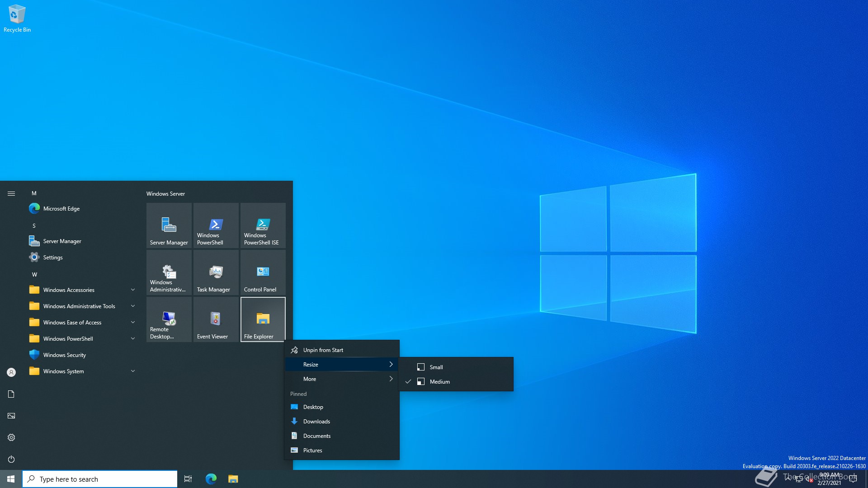868x488 pixels.
Task: Open Windows Security from app list
Action: pyautogui.click(x=64, y=355)
